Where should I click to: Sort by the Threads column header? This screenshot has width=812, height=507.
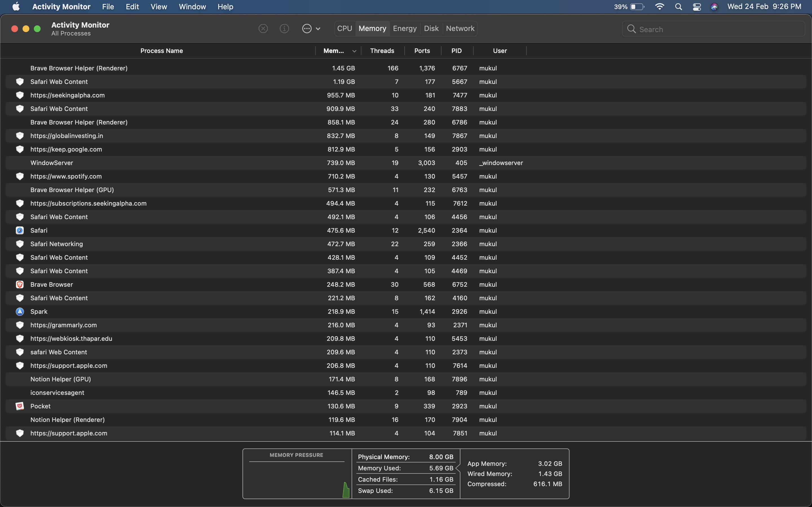[x=382, y=51]
